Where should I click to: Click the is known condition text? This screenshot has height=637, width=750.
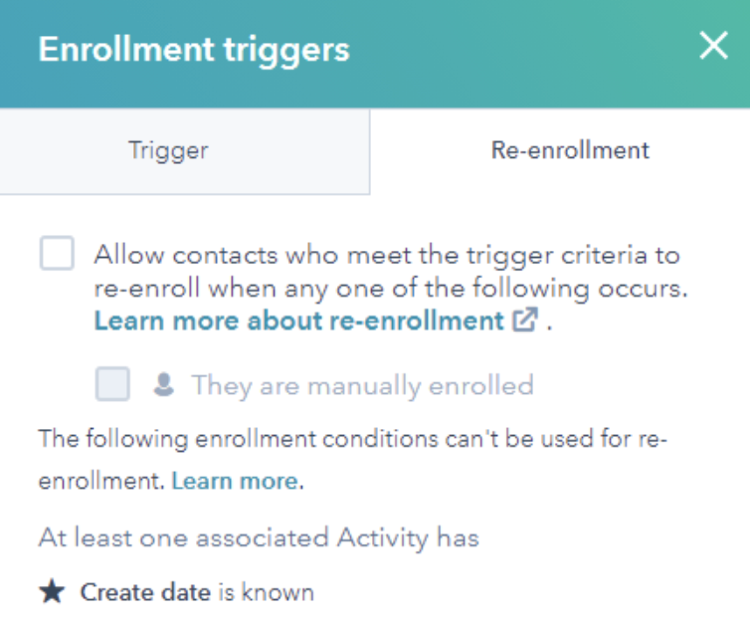[265, 592]
